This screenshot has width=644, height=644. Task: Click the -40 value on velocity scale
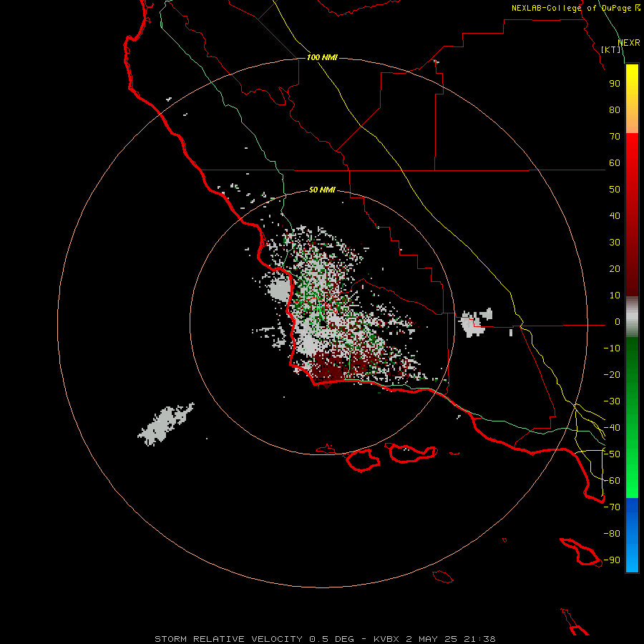click(x=612, y=428)
